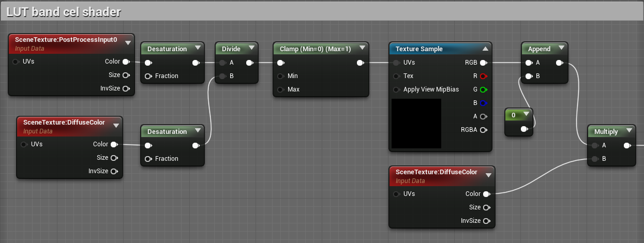Click the black texture preview in Texture Sample

(416, 124)
